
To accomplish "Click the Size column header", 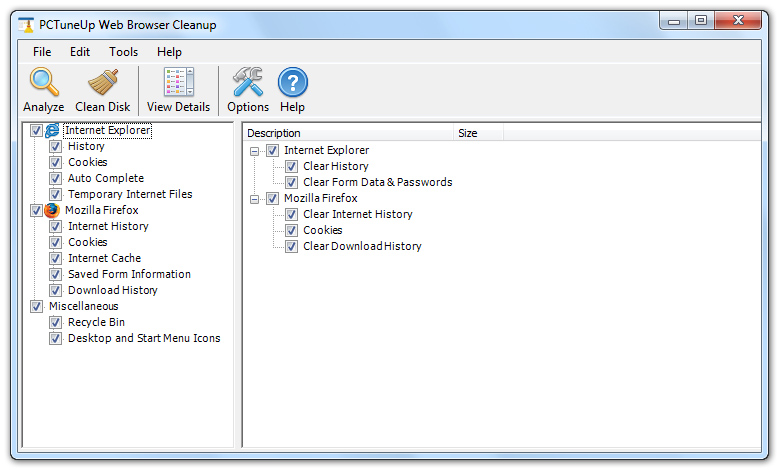I will tap(478, 133).
